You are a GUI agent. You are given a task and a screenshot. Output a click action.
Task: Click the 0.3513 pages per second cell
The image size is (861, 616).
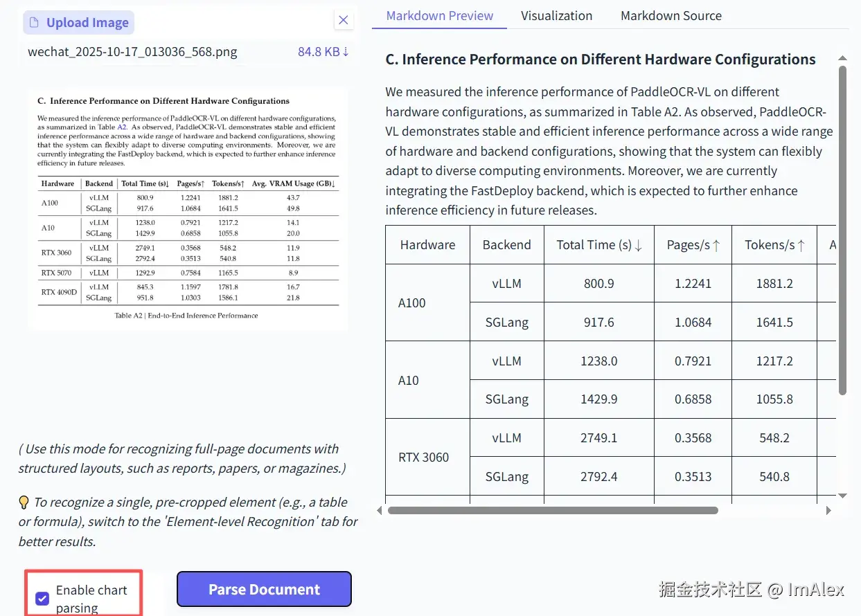pos(693,476)
